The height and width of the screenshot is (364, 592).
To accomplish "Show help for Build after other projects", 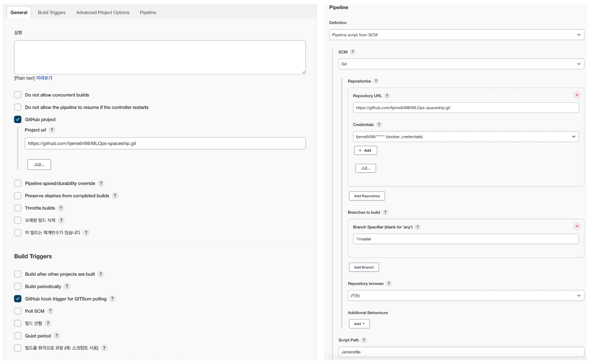I will [x=101, y=274].
